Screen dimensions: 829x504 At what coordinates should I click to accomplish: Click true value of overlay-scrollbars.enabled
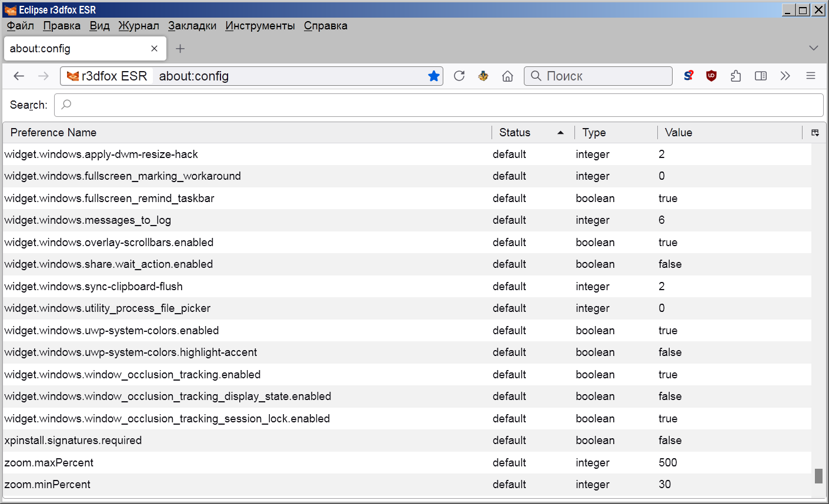[668, 243]
